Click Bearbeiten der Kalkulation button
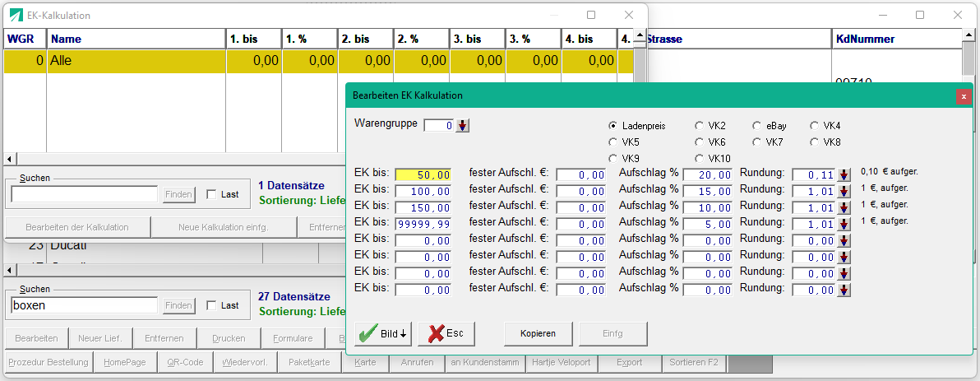 [x=77, y=227]
